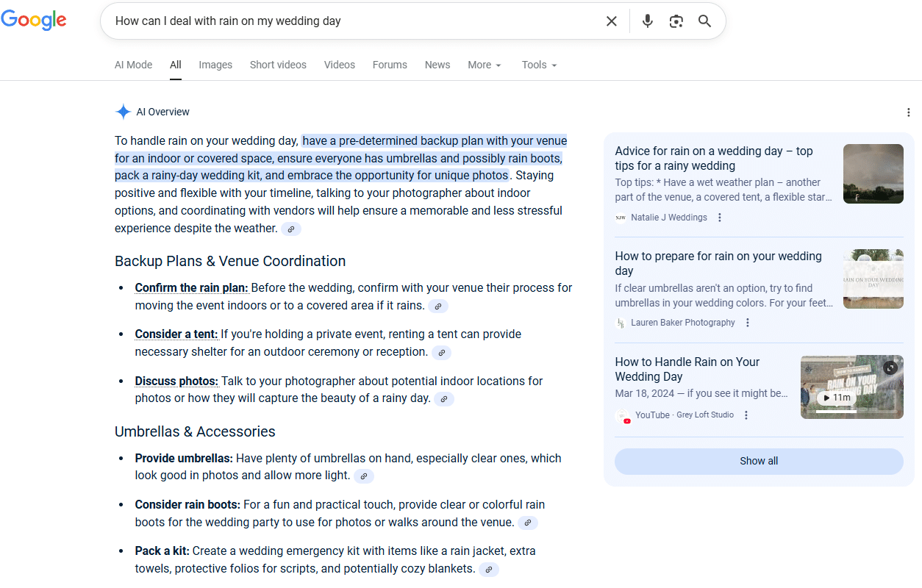
Task: Select the AI Mode tab
Action: tap(133, 65)
